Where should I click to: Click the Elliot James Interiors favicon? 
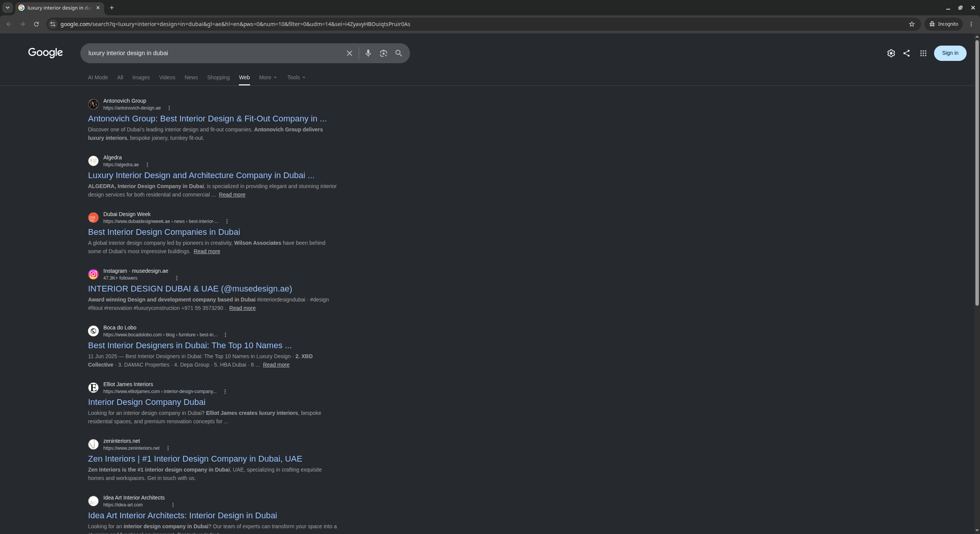(93, 388)
